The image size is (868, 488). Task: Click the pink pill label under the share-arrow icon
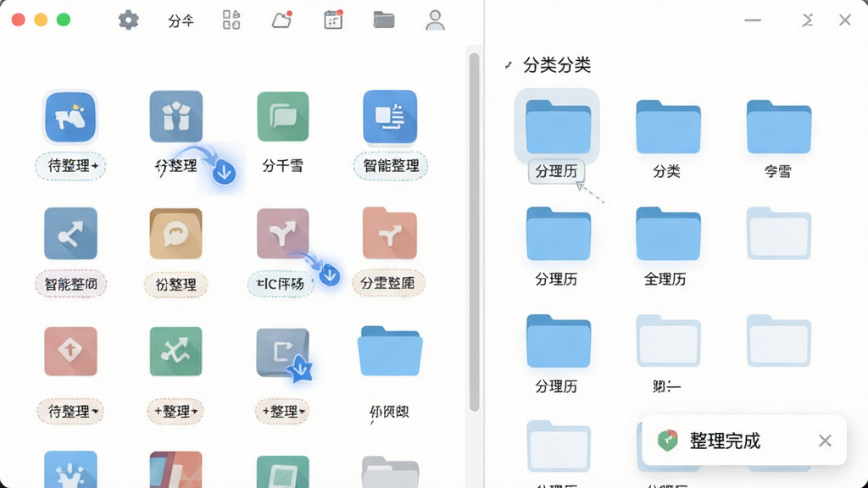71,285
